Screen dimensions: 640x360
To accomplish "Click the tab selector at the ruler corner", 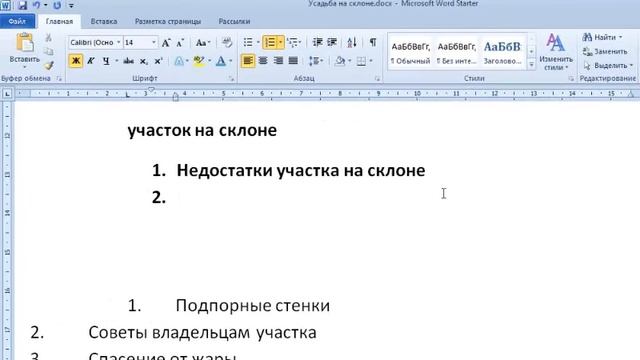I will tap(7, 94).
